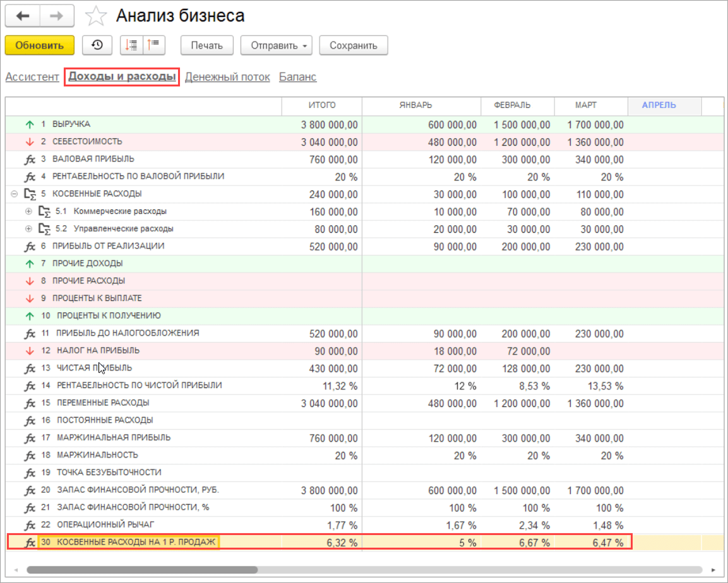
Task: Click expand all groups toolbar icon
Action: [131, 45]
